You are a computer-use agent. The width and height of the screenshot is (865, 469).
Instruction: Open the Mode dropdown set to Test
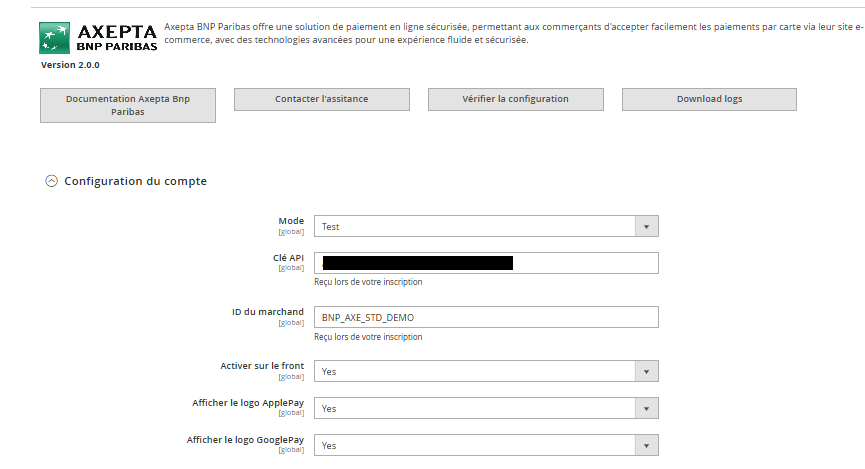tap(486, 227)
